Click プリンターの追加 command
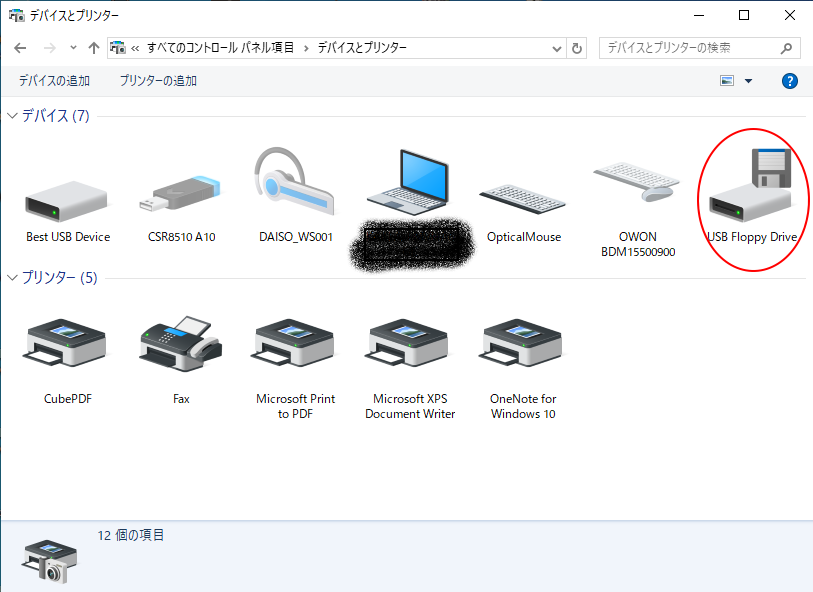The width and height of the screenshot is (813, 592). 158,81
